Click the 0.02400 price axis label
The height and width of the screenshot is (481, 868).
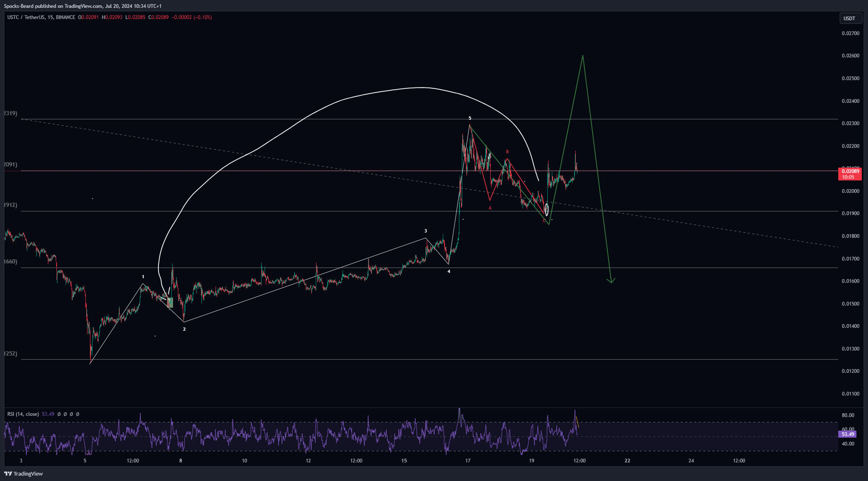tap(850, 101)
